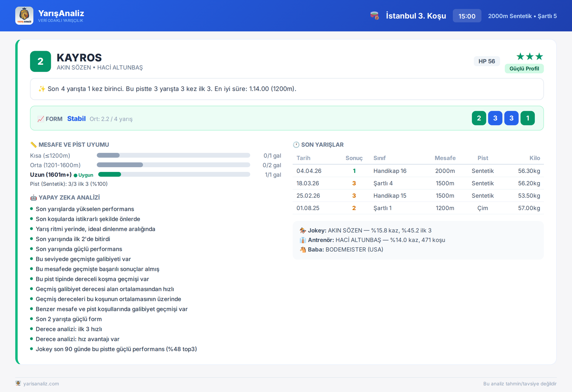Image resolution: width=572 pixels, height=392 pixels.
Task: Click the Ort: 2.2 / 4 yarış text
Action: 111,119
